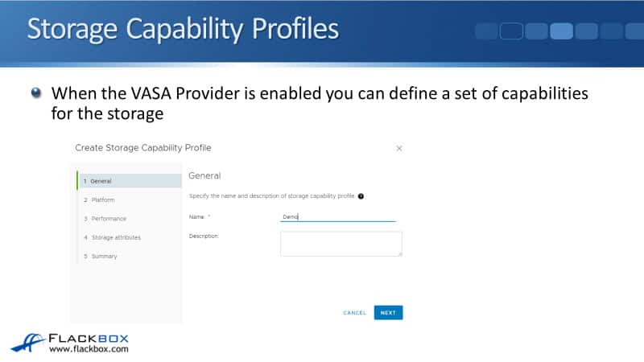
Task: Click the General heading in the dialog
Action: (204, 175)
